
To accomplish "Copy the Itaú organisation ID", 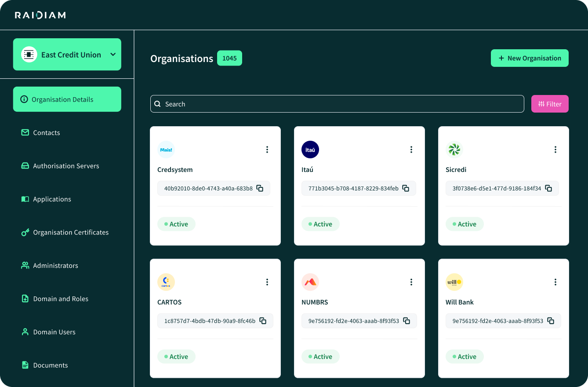I will [x=406, y=188].
